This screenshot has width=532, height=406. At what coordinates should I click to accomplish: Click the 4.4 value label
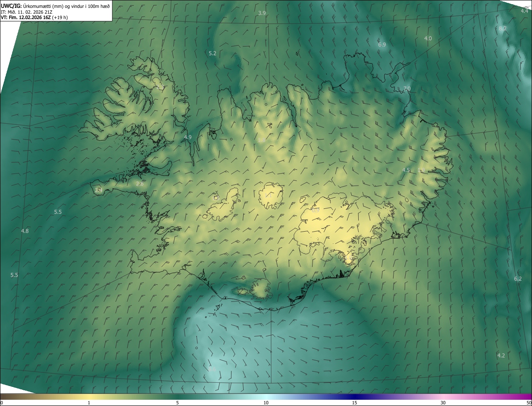pyautogui.click(x=525, y=11)
